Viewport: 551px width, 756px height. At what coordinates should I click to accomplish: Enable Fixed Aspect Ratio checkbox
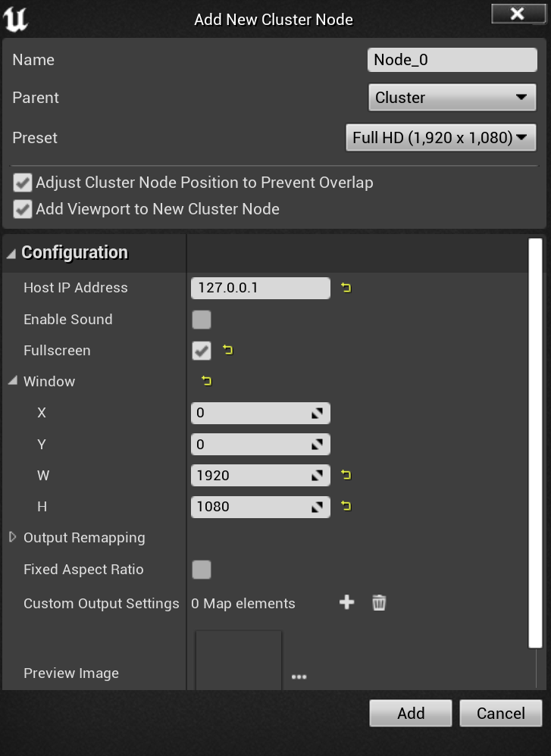point(202,570)
